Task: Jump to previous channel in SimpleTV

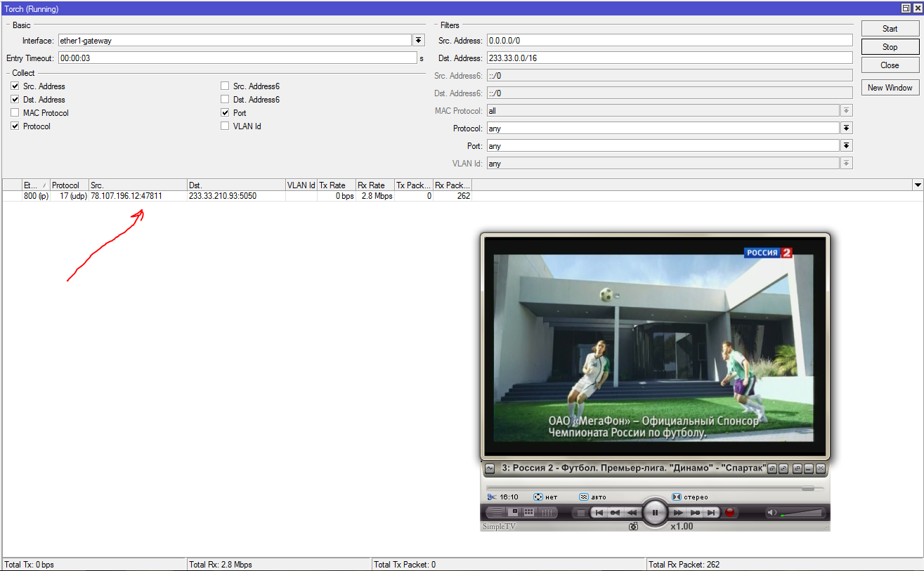Action: (x=599, y=513)
